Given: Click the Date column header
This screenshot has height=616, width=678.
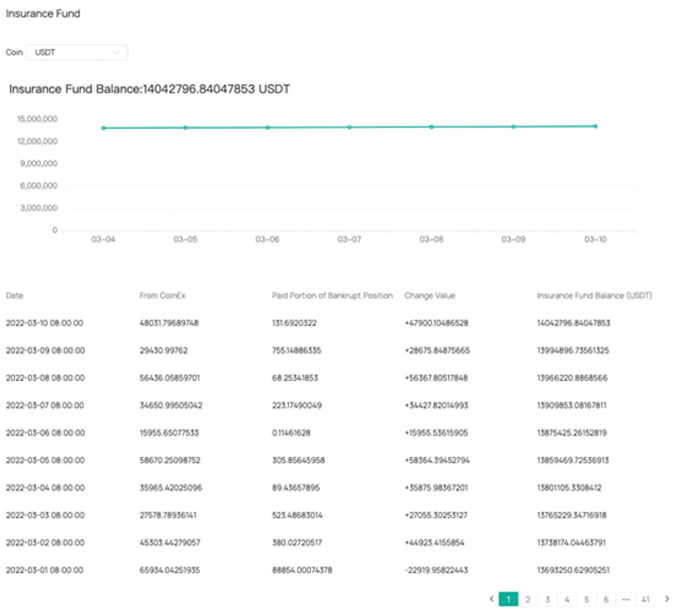Looking at the screenshot, I should click(14, 295).
